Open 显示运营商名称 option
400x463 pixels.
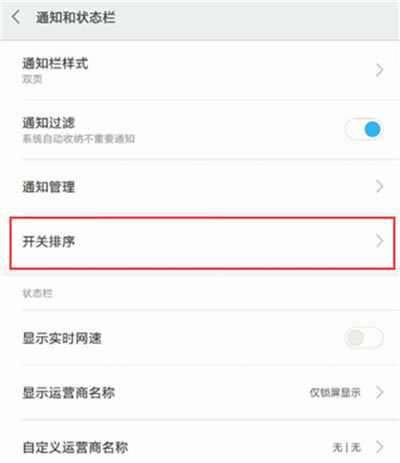[x=200, y=392]
